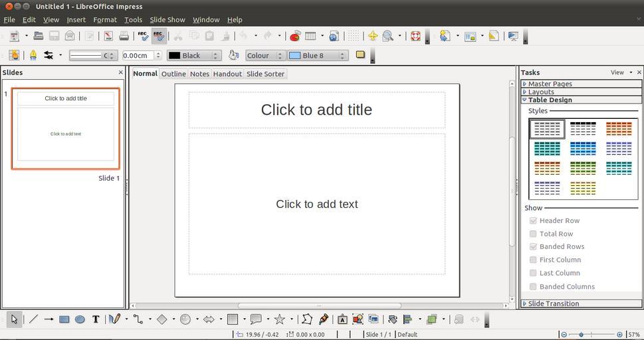Select the Ellipse drawing tool
This screenshot has height=340, width=644.
point(80,319)
